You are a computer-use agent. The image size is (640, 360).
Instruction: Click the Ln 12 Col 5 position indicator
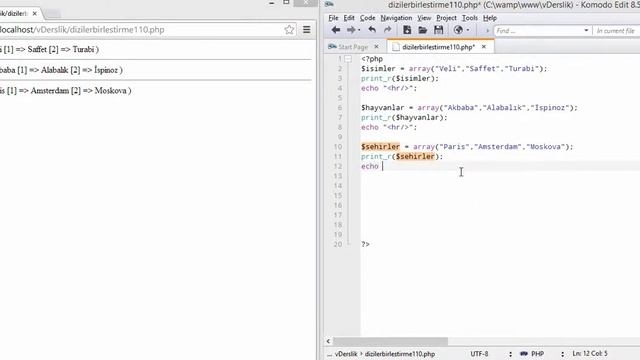(590, 353)
